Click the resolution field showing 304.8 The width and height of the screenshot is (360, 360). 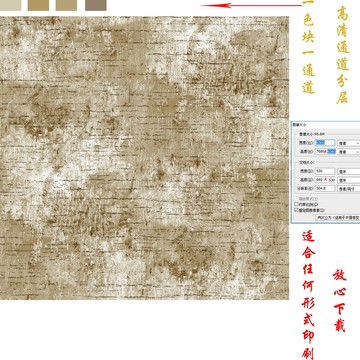(x=325, y=188)
